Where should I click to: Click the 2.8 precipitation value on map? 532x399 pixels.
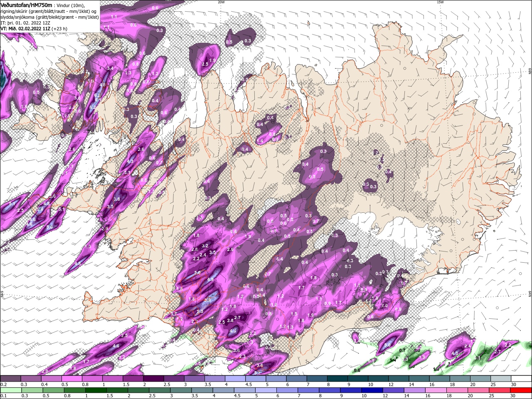coord(230,321)
